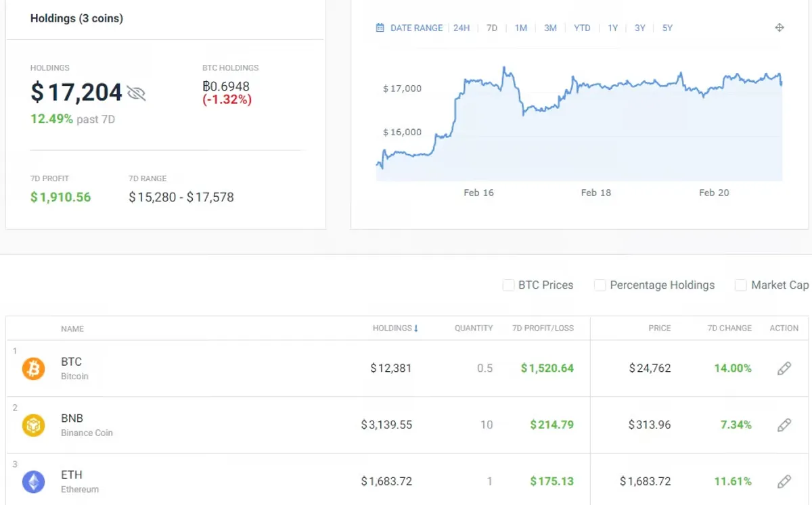
Task: Click the $15,280 - $17,578 7D range
Action: pos(181,197)
